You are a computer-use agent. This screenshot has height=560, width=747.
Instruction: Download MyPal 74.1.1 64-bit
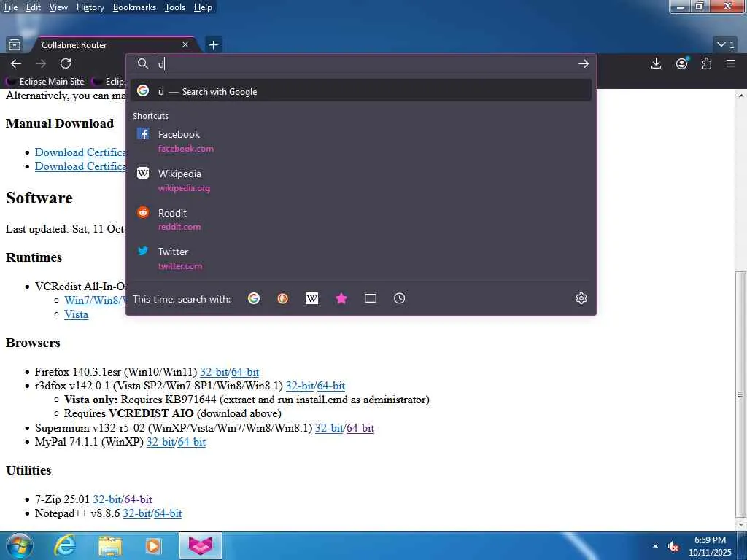(x=192, y=442)
